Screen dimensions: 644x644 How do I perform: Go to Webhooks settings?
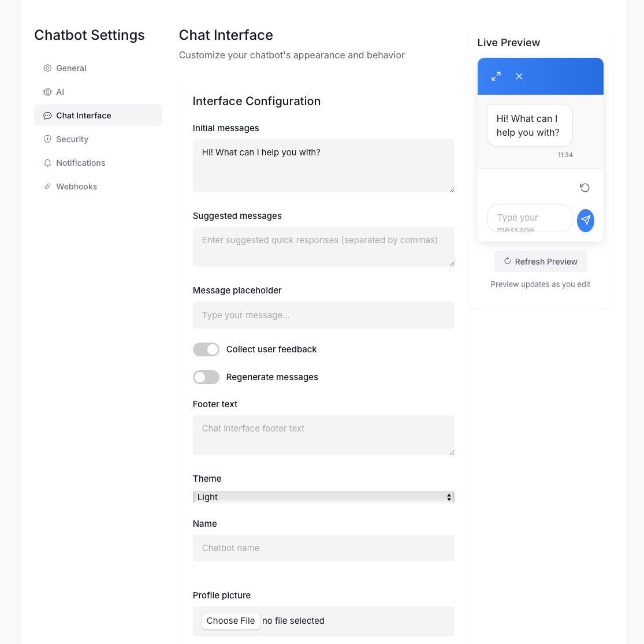[76, 187]
